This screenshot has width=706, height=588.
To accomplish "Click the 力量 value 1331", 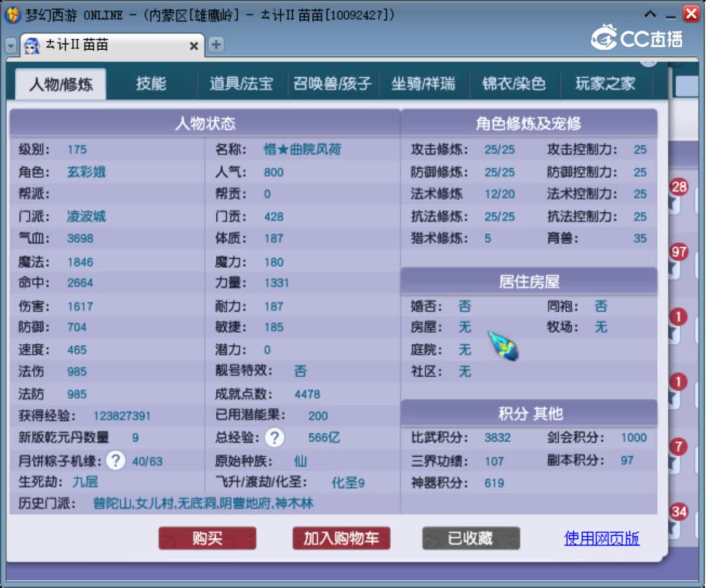I will pos(276,283).
